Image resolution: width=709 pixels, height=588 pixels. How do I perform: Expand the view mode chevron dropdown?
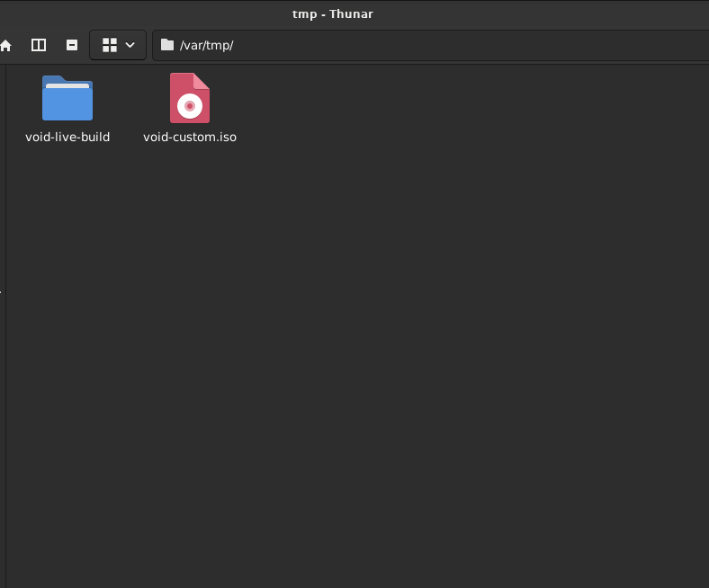[x=130, y=45]
